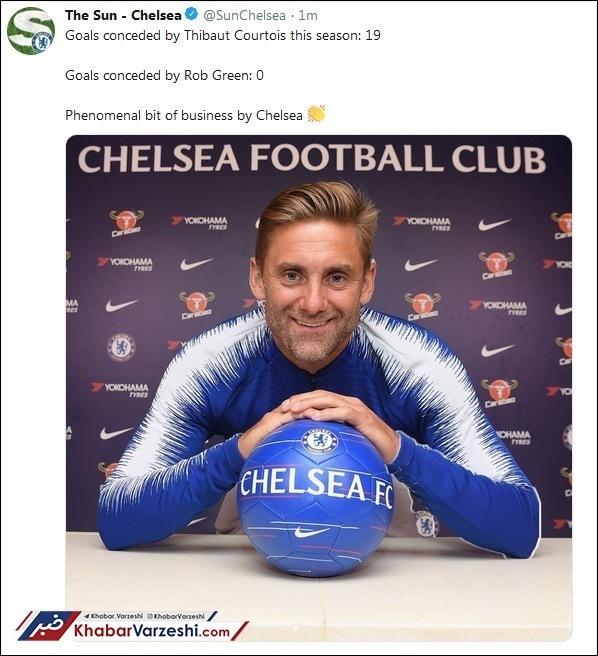598x656 pixels.
Task: Click the 1m tweet timestamp
Action: (x=308, y=15)
